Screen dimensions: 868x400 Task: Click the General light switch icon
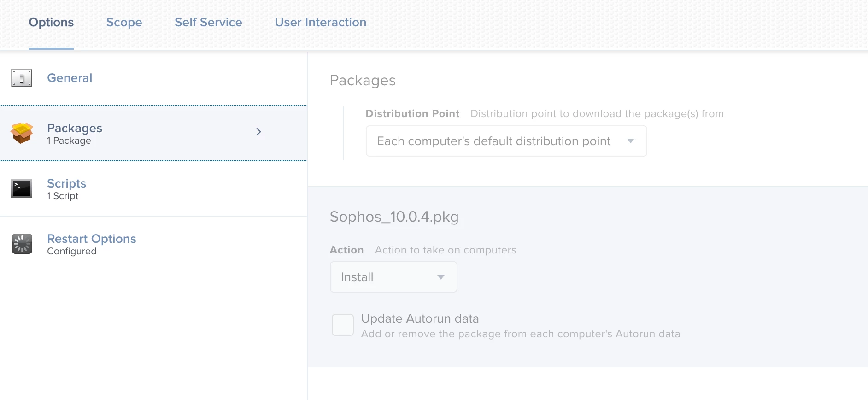pos(22,78)
